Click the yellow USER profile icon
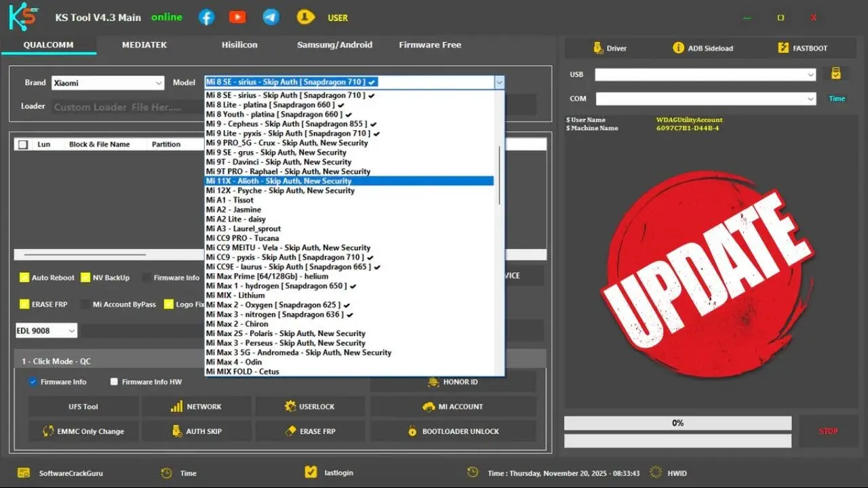 (x=305, y=18)
